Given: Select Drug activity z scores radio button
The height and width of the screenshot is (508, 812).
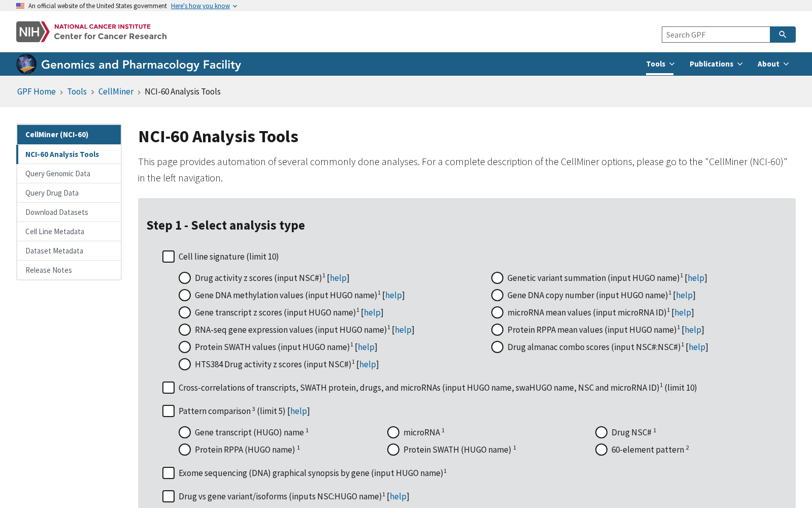Looking at the screenshot, I should tap(185, 278).
